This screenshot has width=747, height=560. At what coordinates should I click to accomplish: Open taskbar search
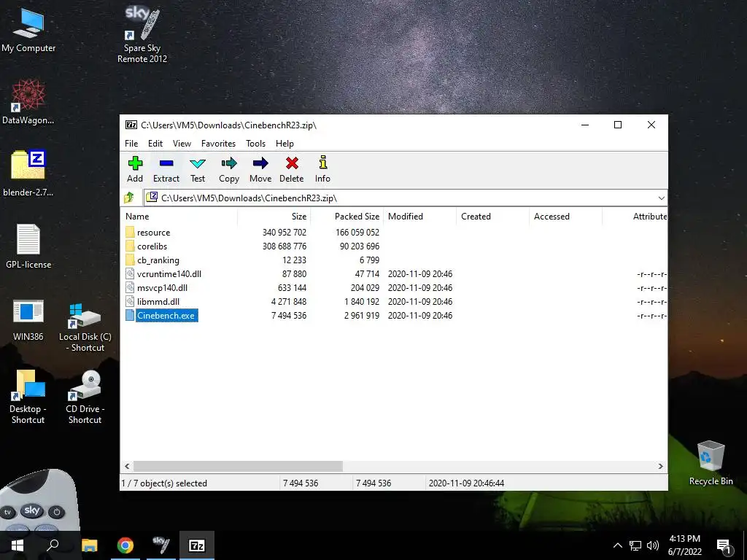click(53, 545)
